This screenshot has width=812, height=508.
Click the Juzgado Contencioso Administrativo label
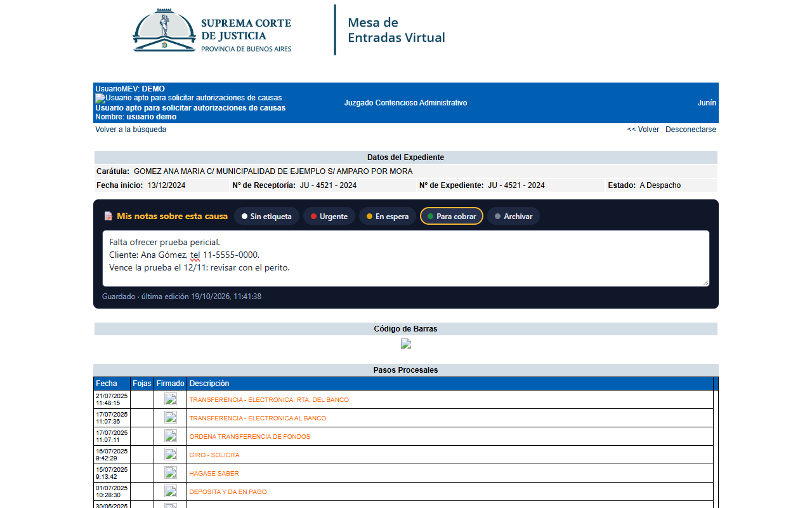click(406, 103)
